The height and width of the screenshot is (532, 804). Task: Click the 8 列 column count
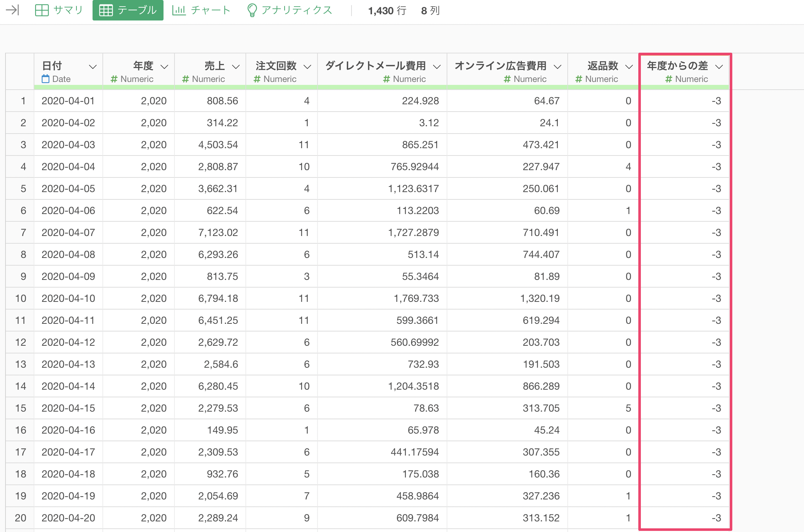(x=430, y=11)
